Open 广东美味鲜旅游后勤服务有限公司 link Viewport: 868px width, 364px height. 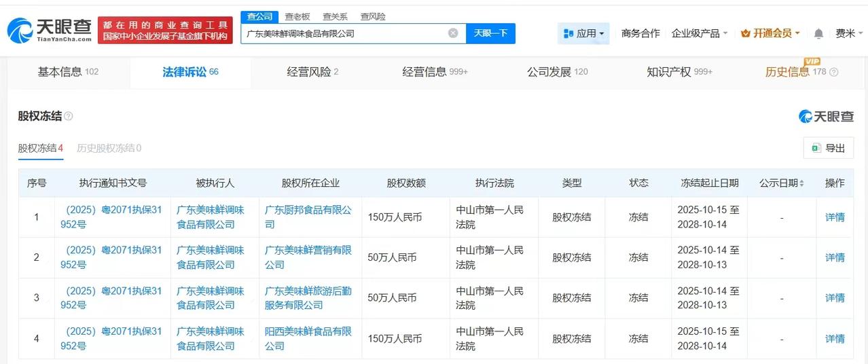tap(308, 297)
